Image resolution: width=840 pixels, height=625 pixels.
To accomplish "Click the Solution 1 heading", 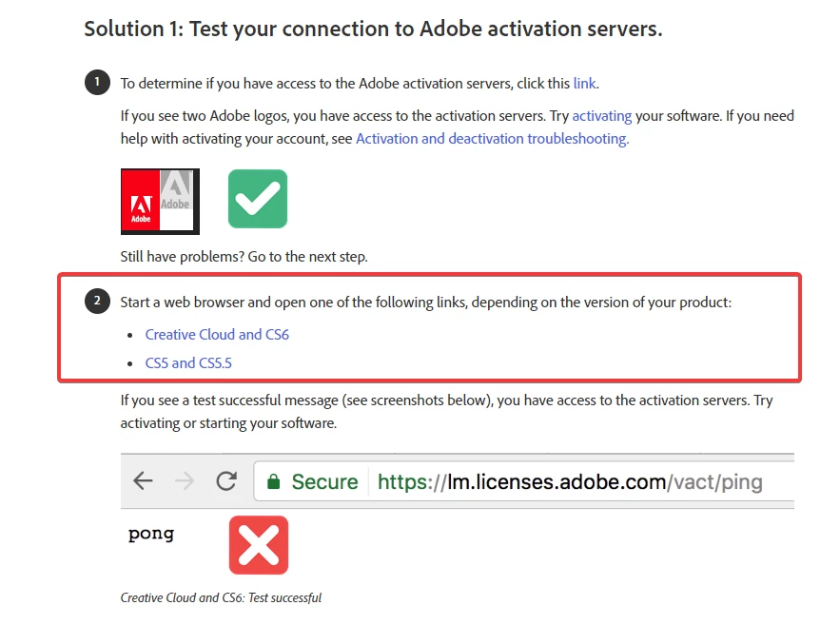I will point(373,29).
